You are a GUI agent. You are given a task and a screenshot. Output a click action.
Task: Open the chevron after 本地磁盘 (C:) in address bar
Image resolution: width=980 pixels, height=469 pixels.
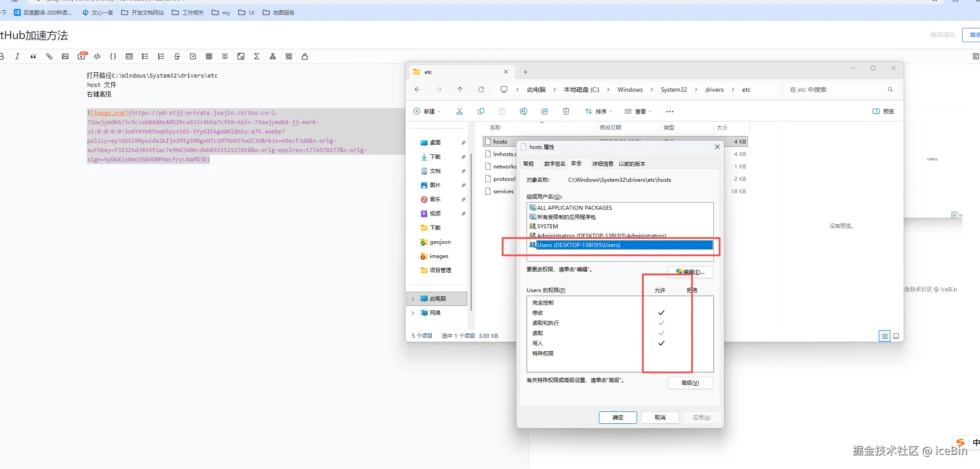point(608,90)
